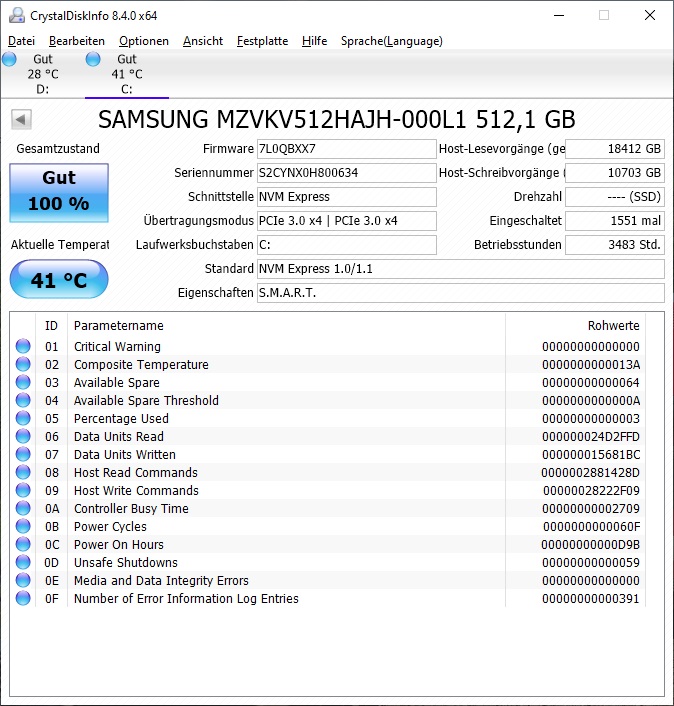
Task: Click the status orb of Host Read Commands
Action: (23, 472)
